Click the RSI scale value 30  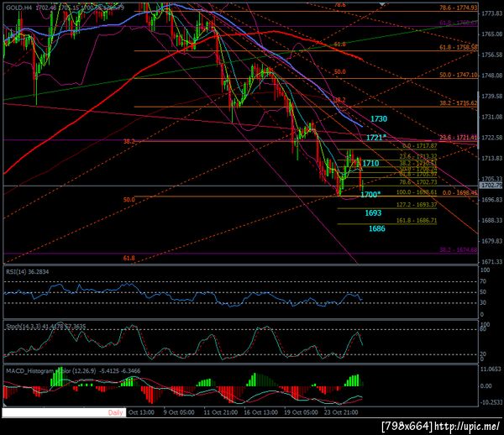click(x=483, y=302)
